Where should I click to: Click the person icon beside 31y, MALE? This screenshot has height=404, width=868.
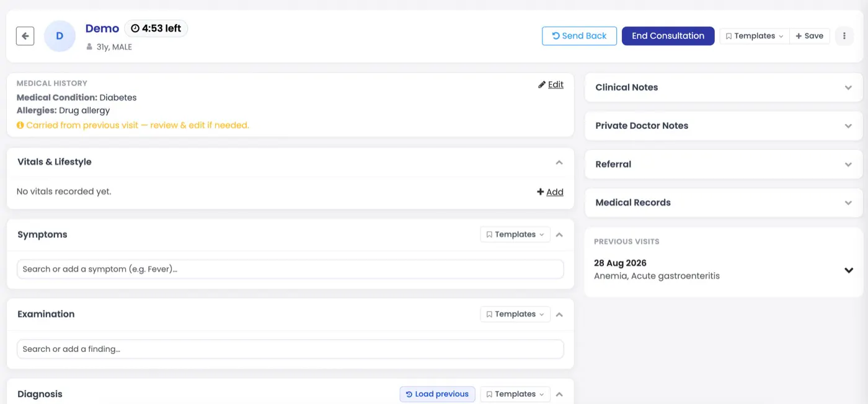coord(89,47)
